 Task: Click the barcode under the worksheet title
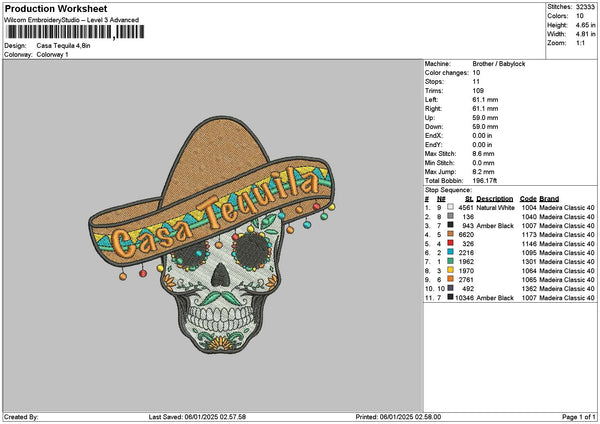pos(58,35)
